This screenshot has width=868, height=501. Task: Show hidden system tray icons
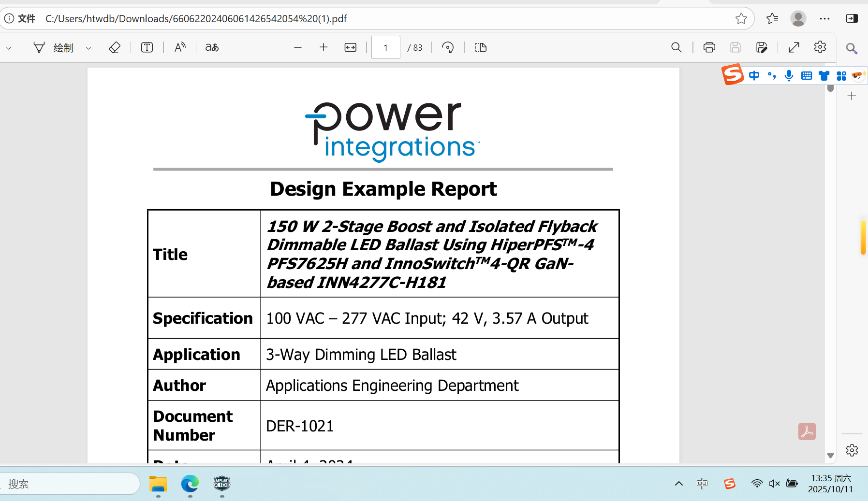pyautogui.click(x=679, y=484)
